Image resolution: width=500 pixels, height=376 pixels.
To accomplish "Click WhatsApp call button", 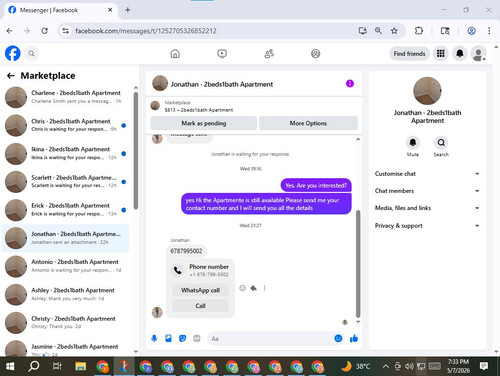I will pos(200,290).
